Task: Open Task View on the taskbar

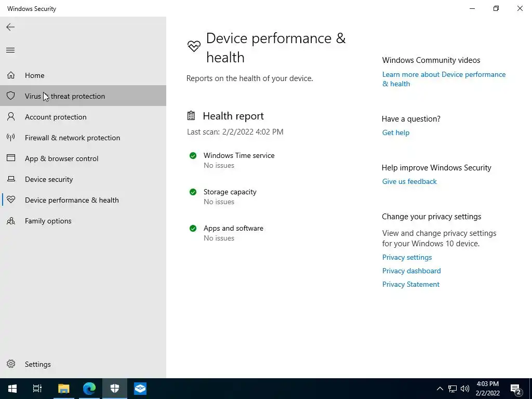Action: [x=37, y=389]
